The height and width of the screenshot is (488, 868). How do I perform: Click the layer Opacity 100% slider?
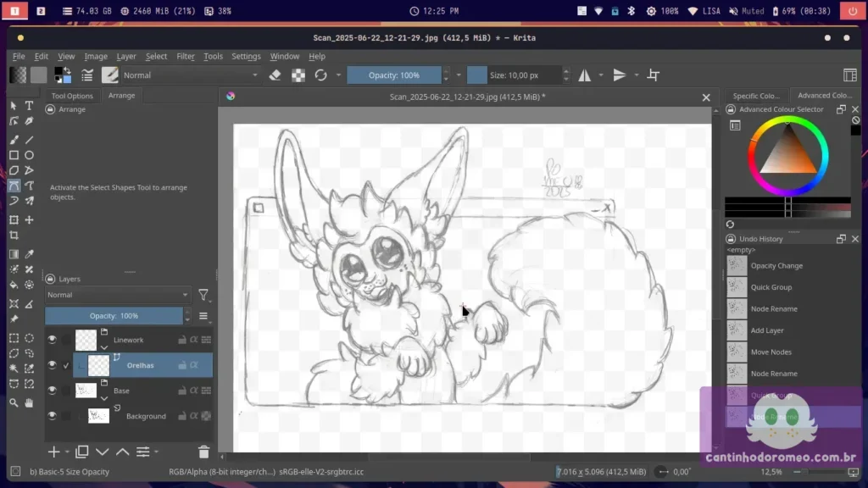[114, 316]
